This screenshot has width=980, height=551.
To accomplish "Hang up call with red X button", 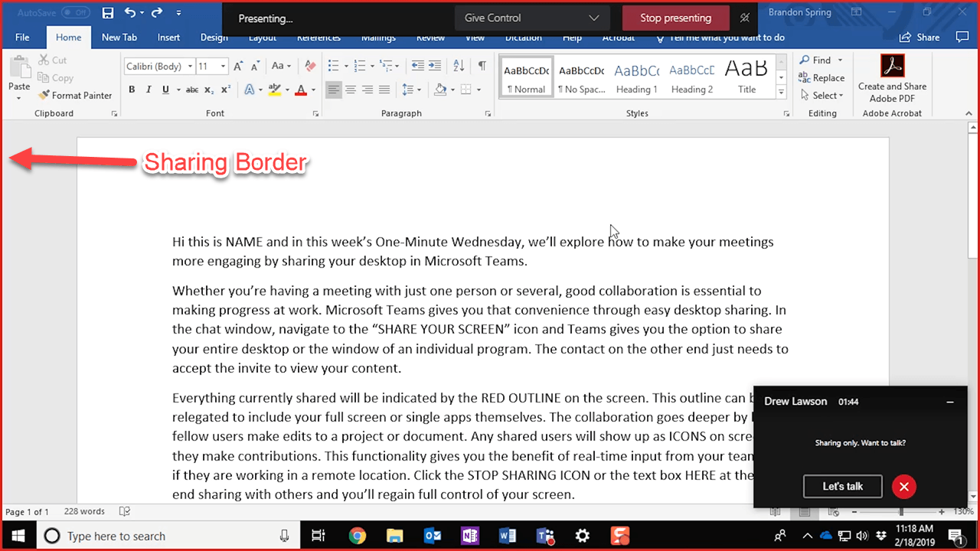I will (904, 486).
